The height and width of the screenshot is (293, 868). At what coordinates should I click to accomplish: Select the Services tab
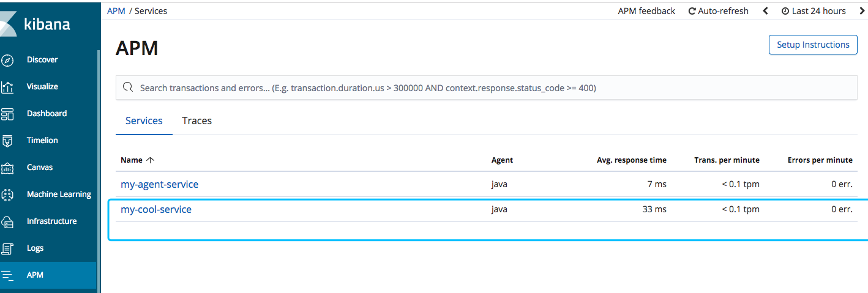pos(144,121)
